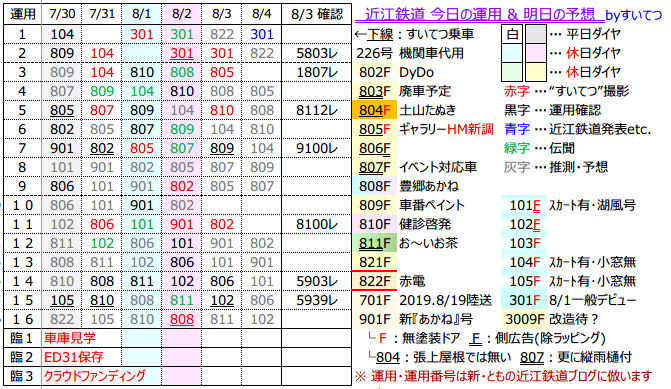Click the blue 301 cell in the 8/4 column
Image resolution: width=671 pixels, height=389 pixels.
261,34
